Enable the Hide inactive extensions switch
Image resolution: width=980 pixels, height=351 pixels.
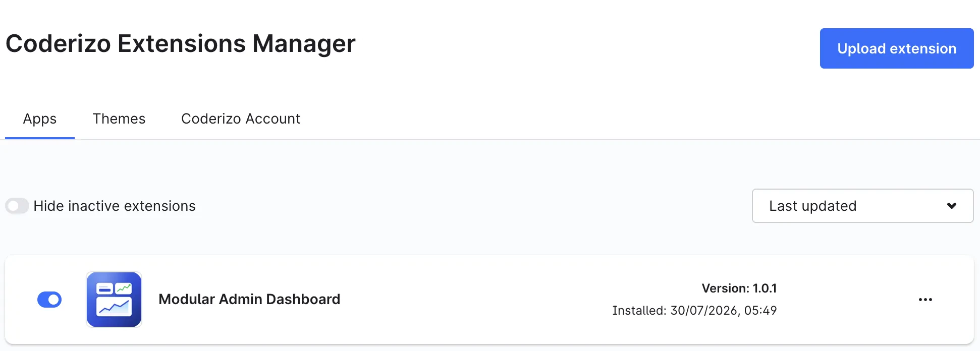[x=17, y=206]
